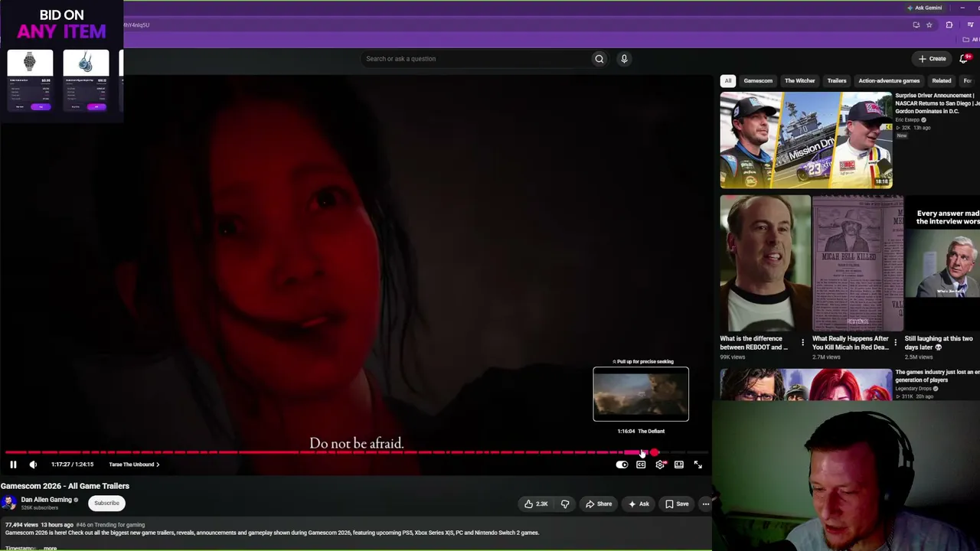Viewport: 980px width, 551px height.
Task: Dislike the video with the thumbs-down button
Action: 565,504
